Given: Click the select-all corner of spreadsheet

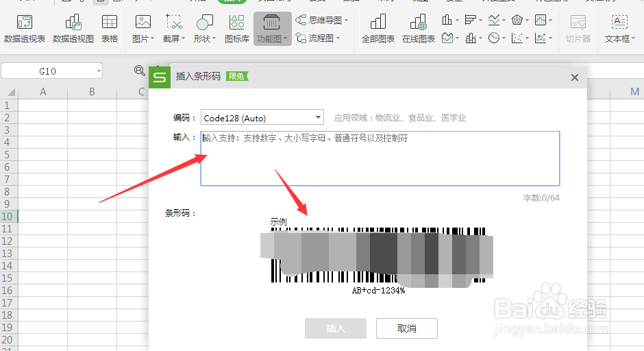Looking at the screenshot, I should pyautogui.click(x=9, y=92).
